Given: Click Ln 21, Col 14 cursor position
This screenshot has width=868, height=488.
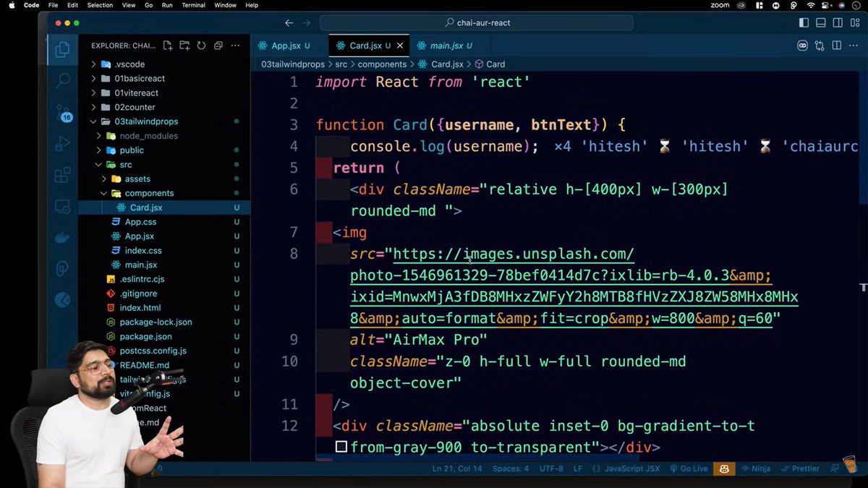Looking at the screenshot, I should (x=457, y=468).
